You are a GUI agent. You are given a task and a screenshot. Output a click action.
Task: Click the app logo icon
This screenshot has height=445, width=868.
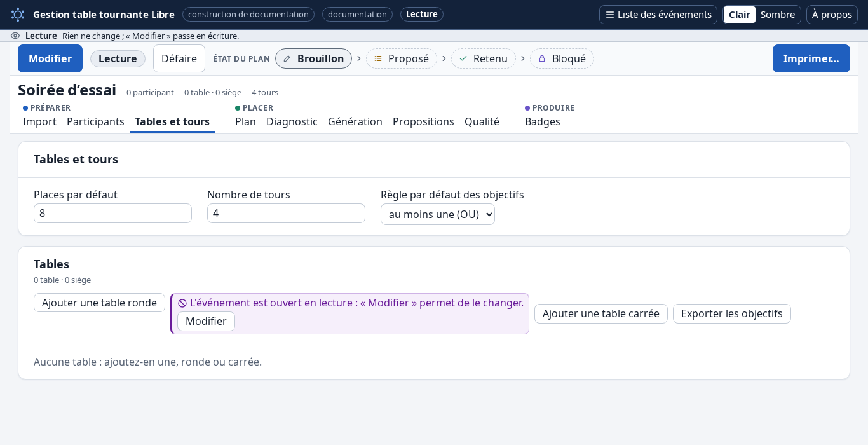click(18, 14)
